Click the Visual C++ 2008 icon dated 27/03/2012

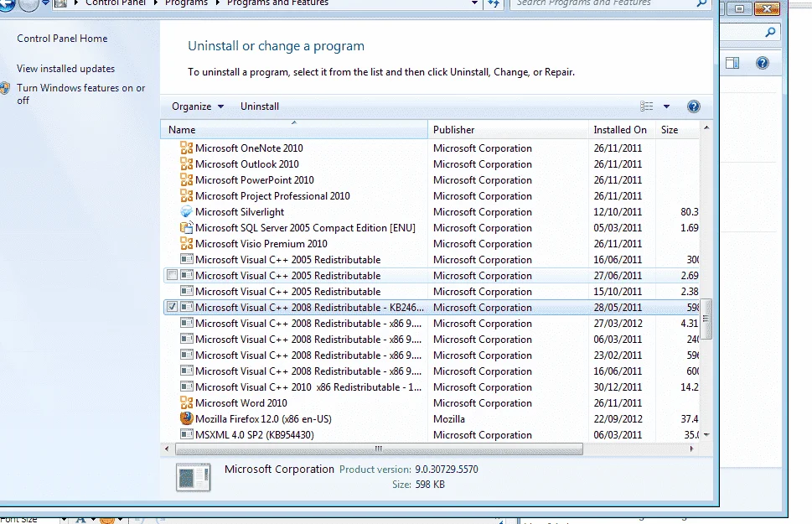[186, 323]
